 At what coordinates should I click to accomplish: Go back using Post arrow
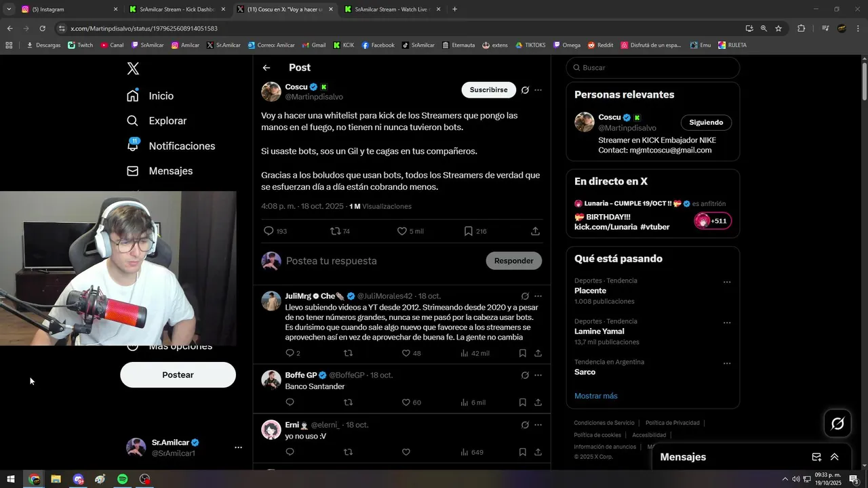pos(267,68)
